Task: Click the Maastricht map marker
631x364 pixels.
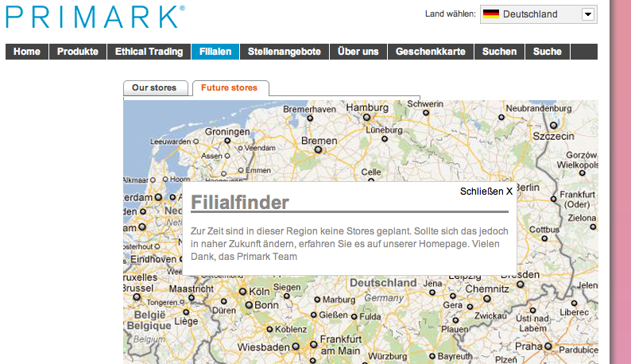Action: coord(192,298)
